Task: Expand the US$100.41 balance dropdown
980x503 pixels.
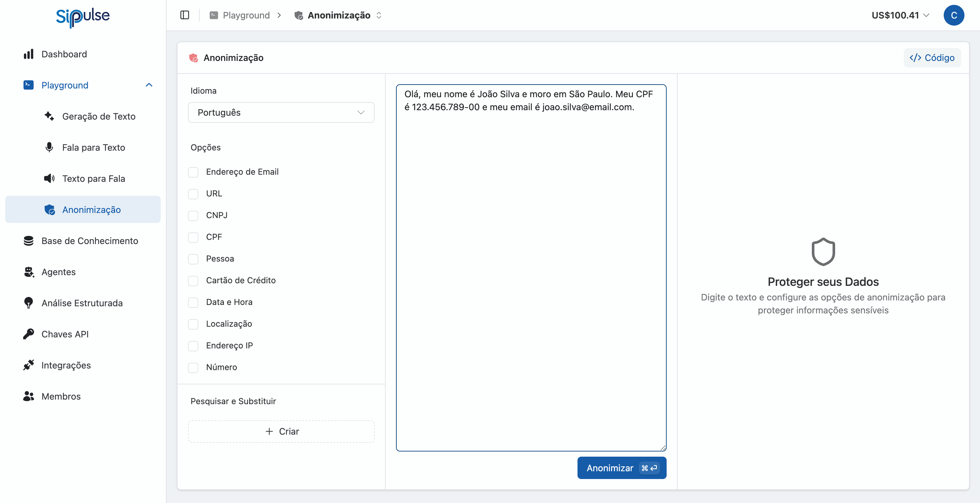Action: (x=900, y=15)
